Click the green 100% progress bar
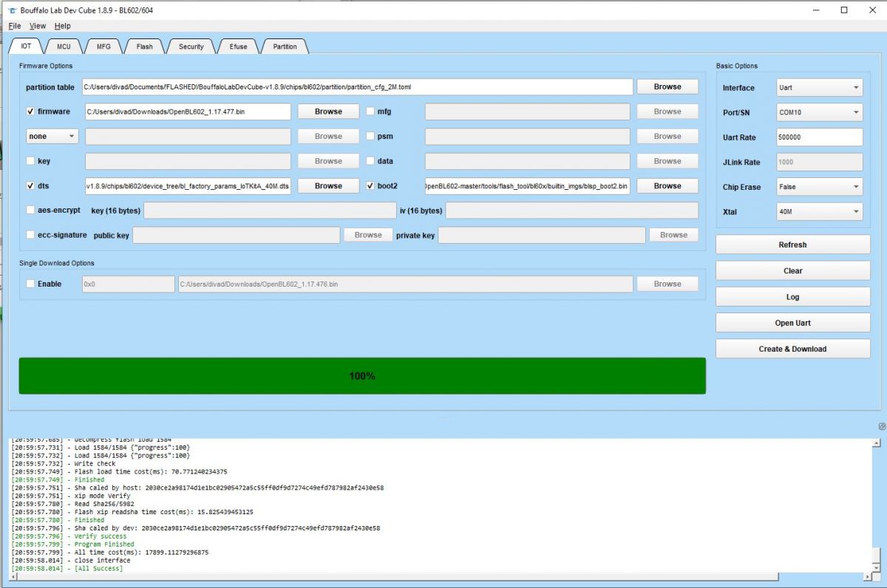This screenshot has width=887, height=588. click(362, 376)
